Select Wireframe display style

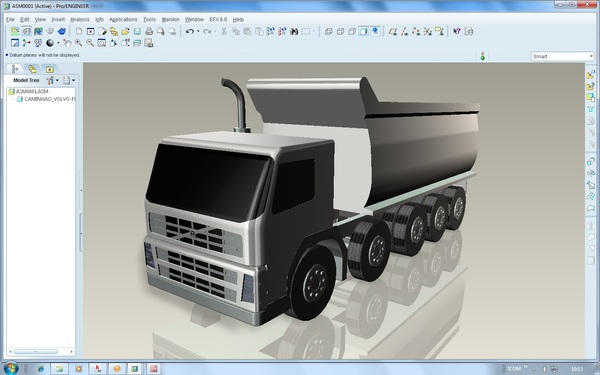pyautogui.click(x=328, y=31)
